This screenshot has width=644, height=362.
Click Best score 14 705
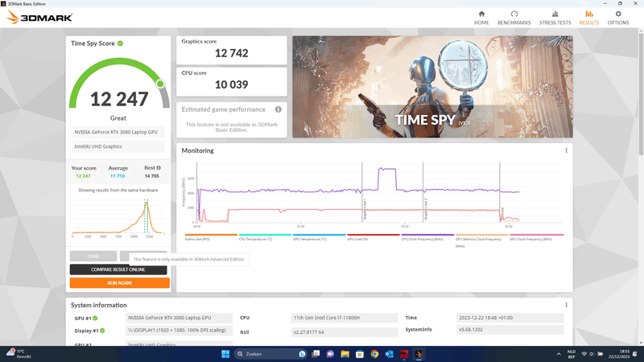point(151,176)
